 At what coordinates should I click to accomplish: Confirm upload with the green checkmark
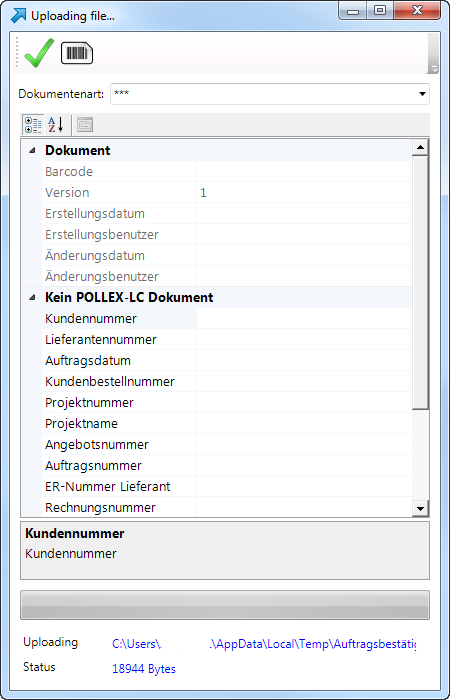tap(39, 53)
